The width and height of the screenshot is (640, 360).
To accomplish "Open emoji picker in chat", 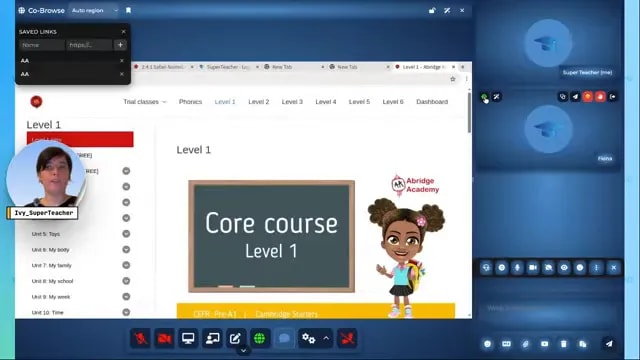I will (487, 344).
